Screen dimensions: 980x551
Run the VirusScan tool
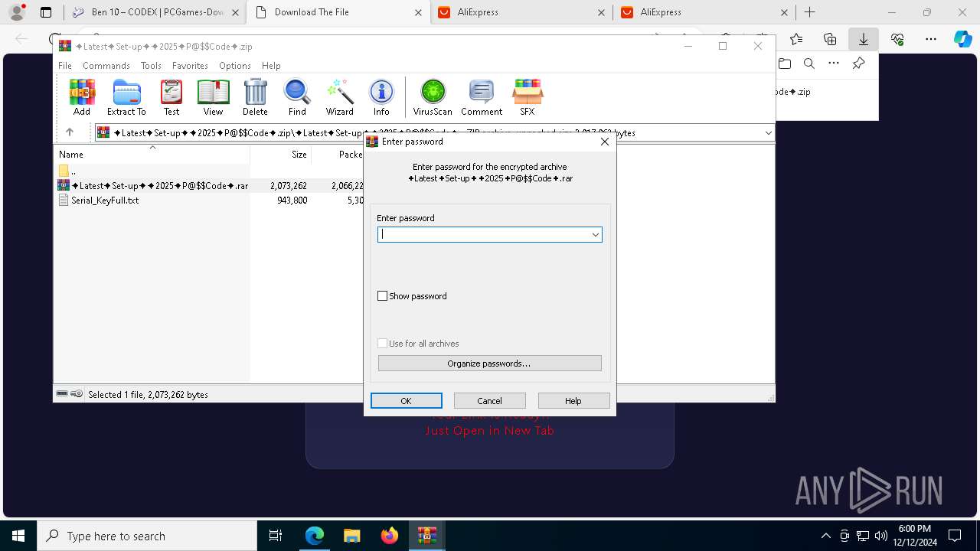pyautogui.click(x=433, y=97)
